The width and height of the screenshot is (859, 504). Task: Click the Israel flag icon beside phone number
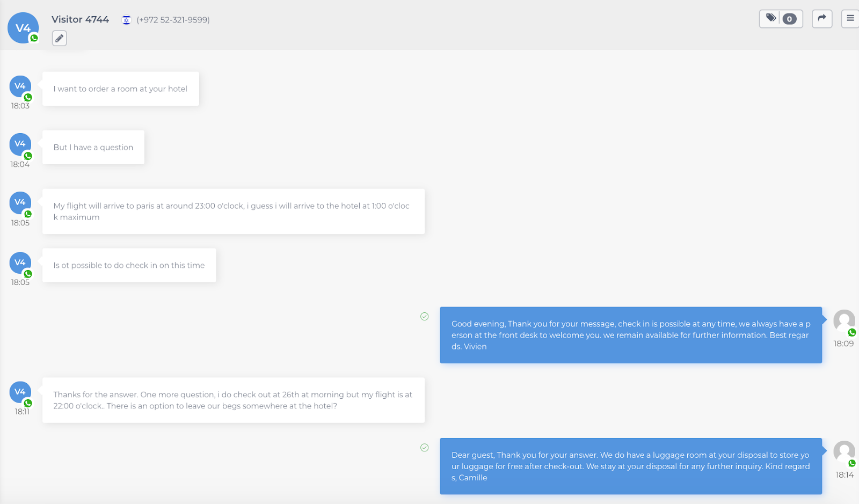[x=126, y=20]
